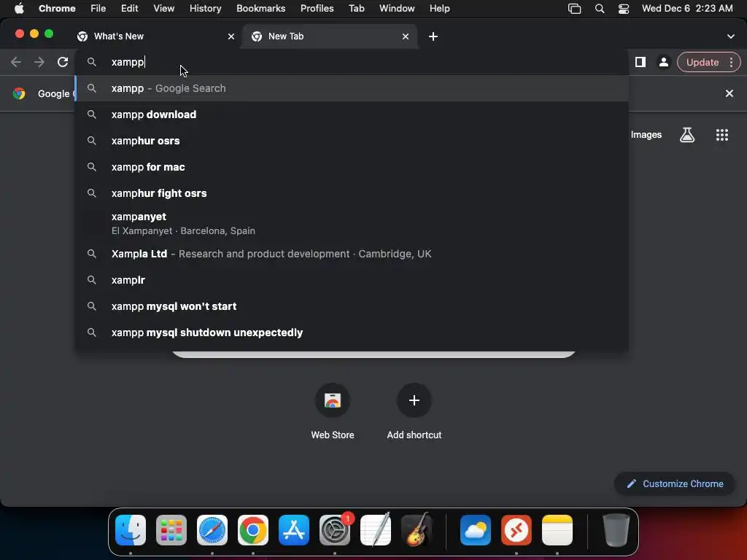Screen dimensions: 747x560
Task: Open Chrome three-dot menu
Action: [731, 62]
